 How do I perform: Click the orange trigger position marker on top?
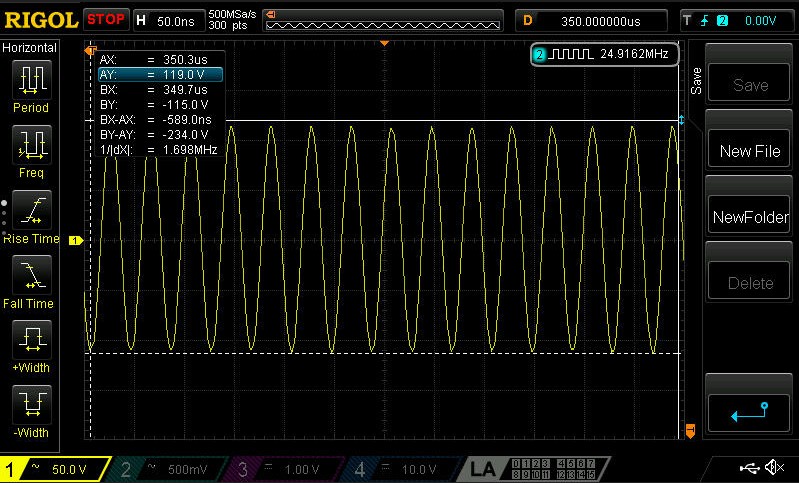385,44
